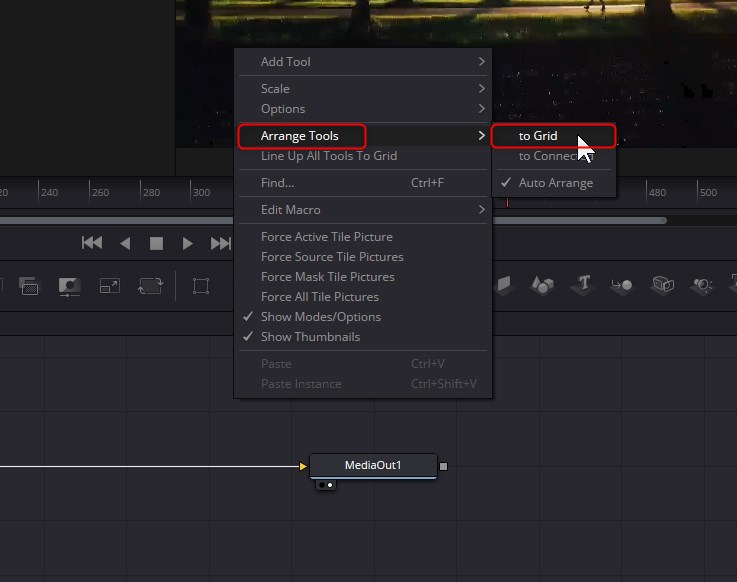
Task: Toggle viewer dots under MediaOut1
Action: coord(326,485)
